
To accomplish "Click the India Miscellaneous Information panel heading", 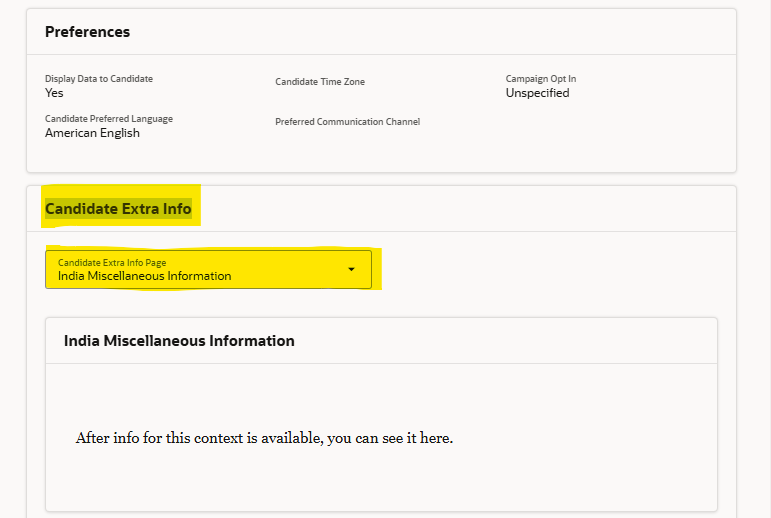I will tap(179, 341).
